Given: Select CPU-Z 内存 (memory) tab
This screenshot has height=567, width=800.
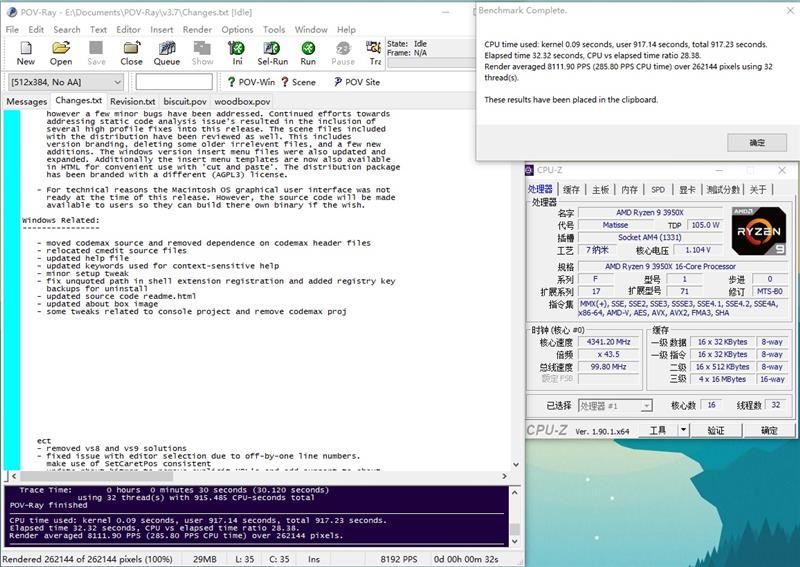Looking at the screenshot, I should [x=630, y=189].
